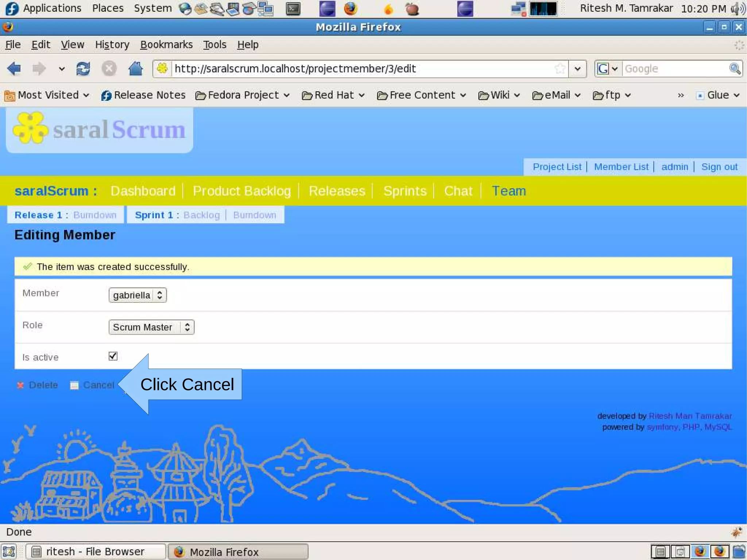Image resolution: width=747 pixels, height=560 pixels.
Task: Click the Cancel link
Action: click(x=98, y=385)
